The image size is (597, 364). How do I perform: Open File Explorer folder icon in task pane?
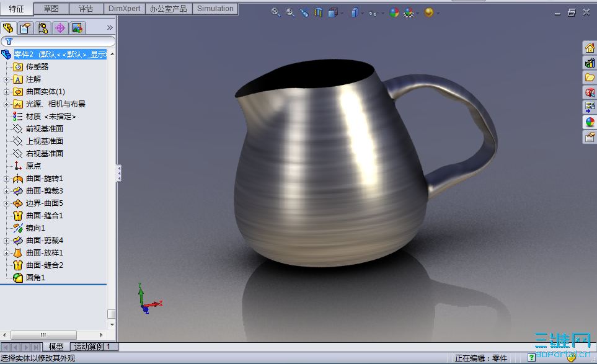click(590, 78)
